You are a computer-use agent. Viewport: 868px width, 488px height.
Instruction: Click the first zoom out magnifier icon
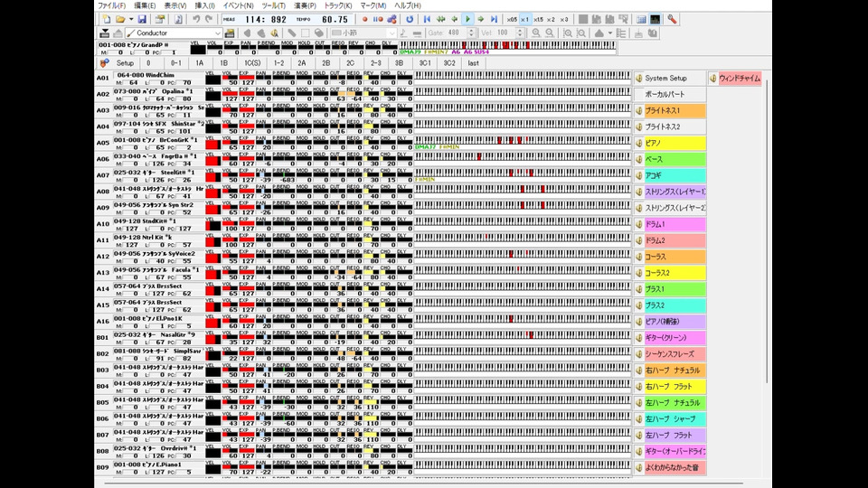pyautogui.click(x=549, y=33)
